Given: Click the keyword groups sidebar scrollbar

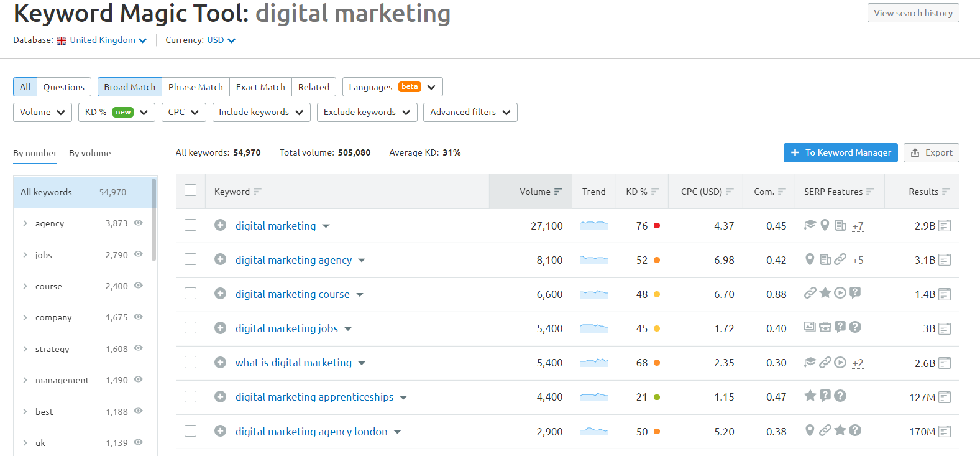Looking at the screenshot, I should 153,220.
